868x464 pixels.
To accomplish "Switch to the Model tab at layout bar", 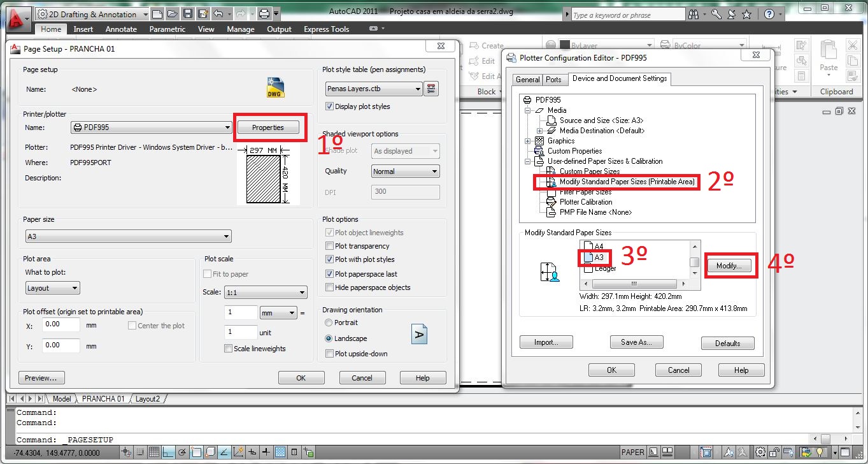I will [x=61, y=398].
